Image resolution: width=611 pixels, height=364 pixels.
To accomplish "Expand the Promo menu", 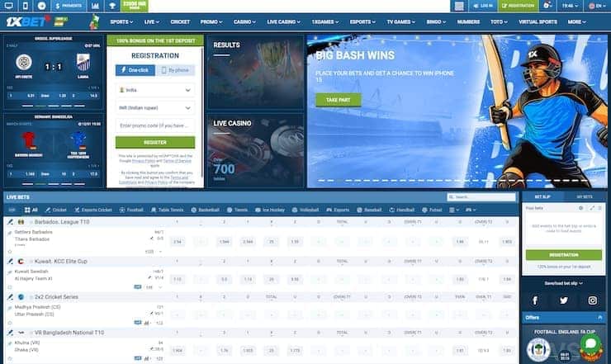I will (211, 21).
